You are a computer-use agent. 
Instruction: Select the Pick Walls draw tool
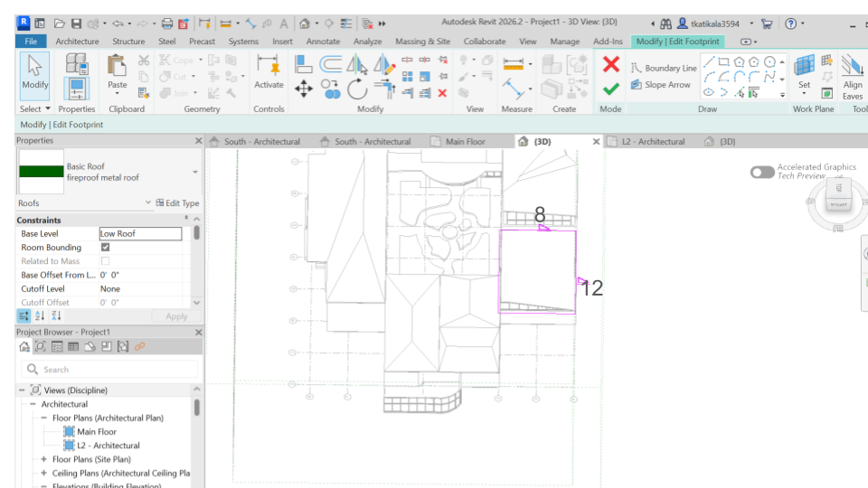(754, 92)
